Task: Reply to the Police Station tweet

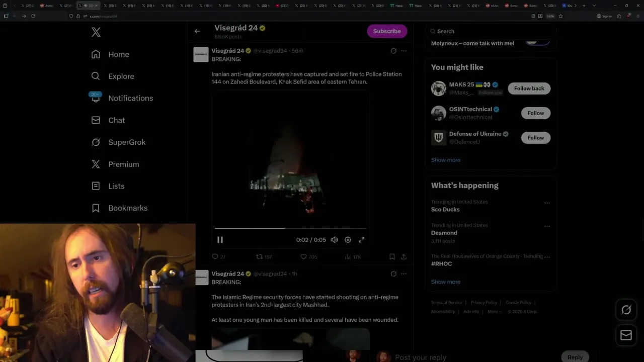Action: tap(218, 257)
